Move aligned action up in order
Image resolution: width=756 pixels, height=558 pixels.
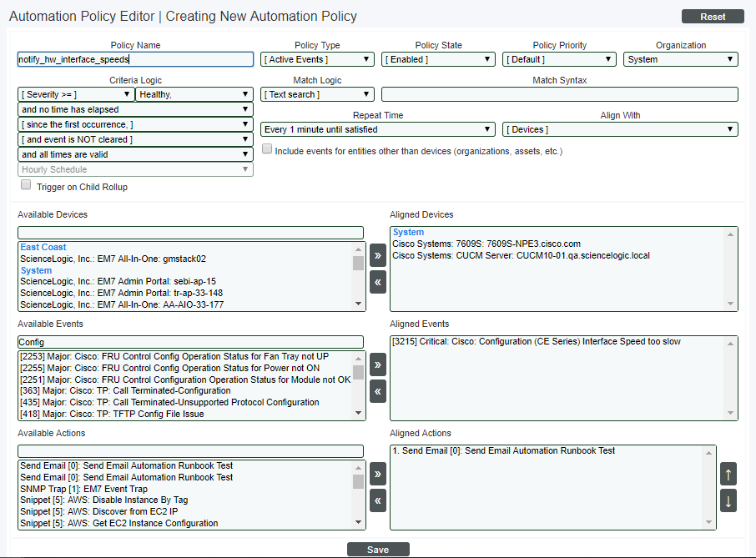pos(728,474)
